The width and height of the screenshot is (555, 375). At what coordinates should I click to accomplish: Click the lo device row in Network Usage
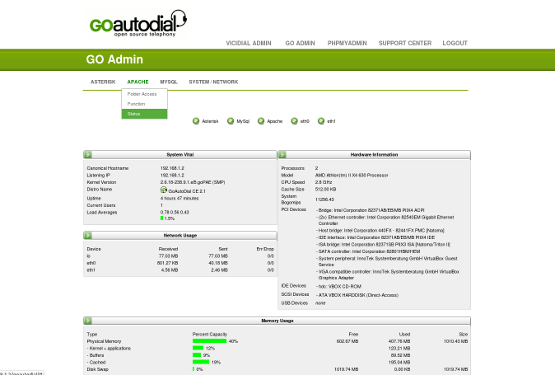(x=180, y=256)
